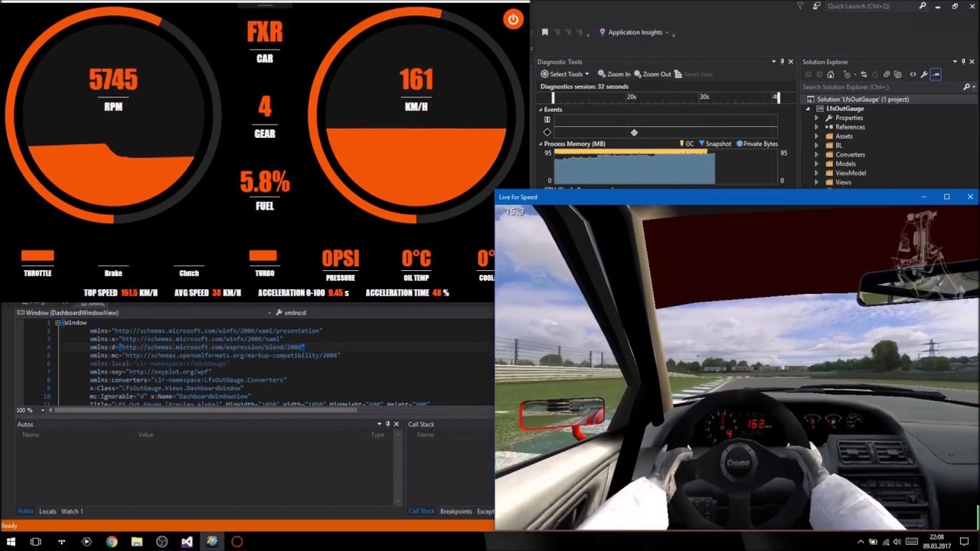This screenshot has width=980, height=551.
Task: Open File Explorer from the taskbar
Action: click(137, 542)
